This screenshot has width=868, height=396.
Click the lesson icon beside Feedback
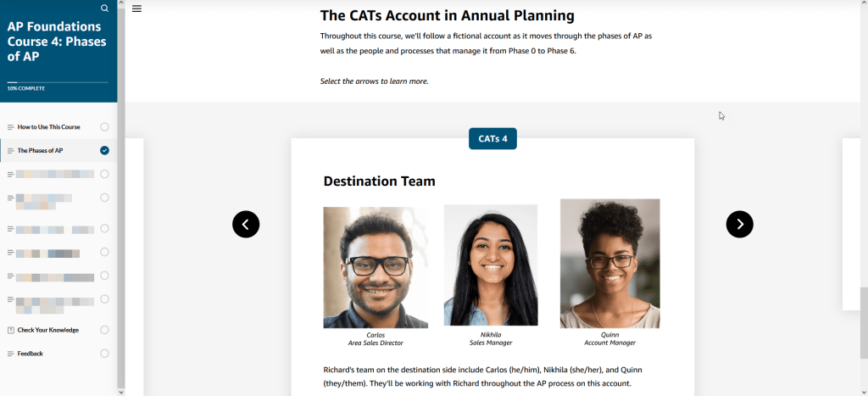point(10,354)
